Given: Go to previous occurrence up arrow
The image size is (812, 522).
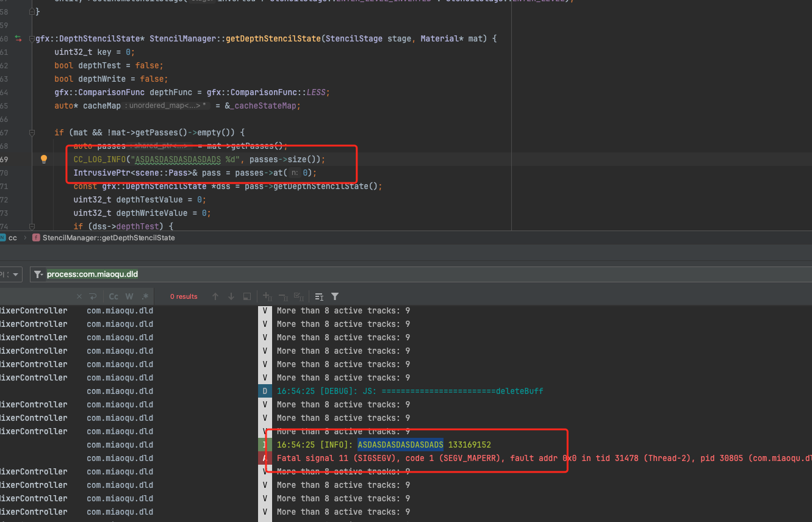Looking at the screenshot, I should (215, 296).
